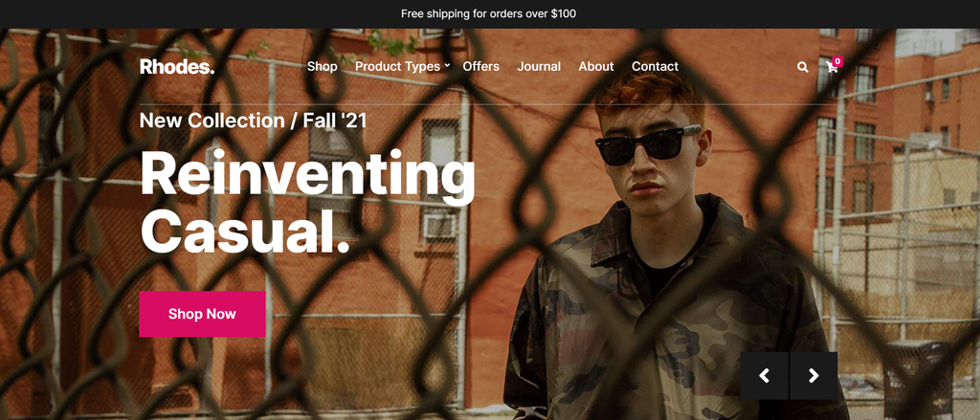
Task: Open the shopping cart icon
Action: [x=832, y=68]
